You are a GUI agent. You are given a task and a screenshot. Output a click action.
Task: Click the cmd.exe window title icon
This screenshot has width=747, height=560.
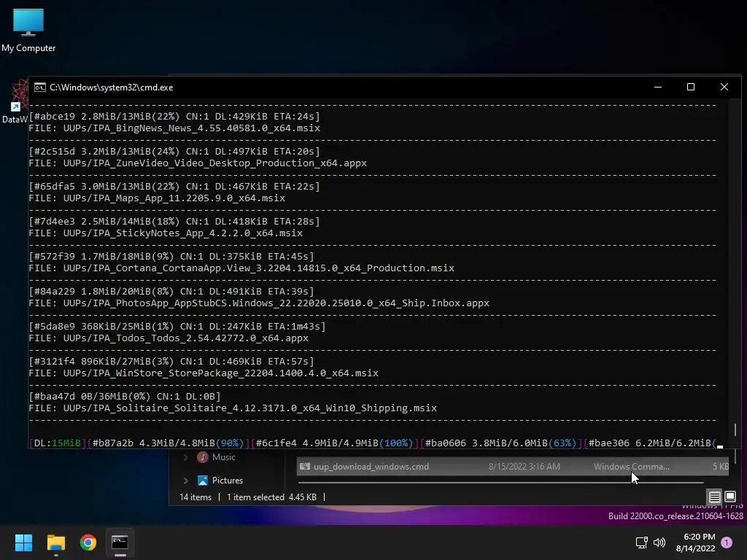[x=40, y=87]
